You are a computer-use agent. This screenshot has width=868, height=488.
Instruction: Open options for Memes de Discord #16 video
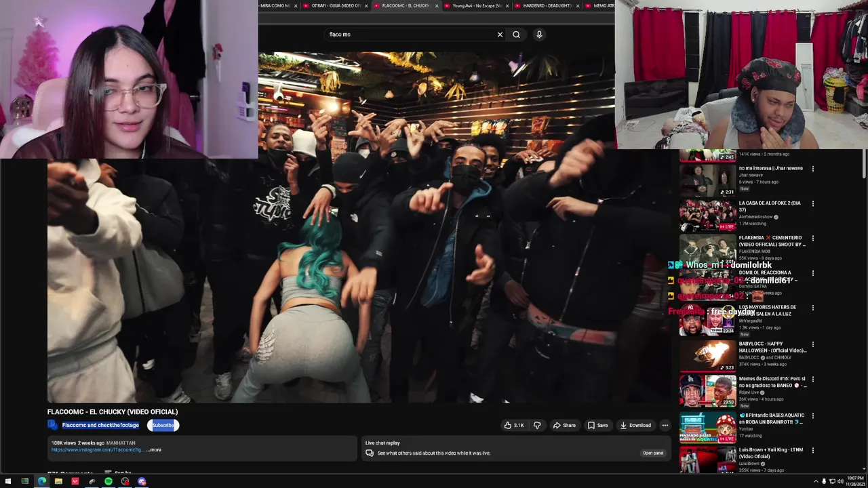[x=813, y=380]
